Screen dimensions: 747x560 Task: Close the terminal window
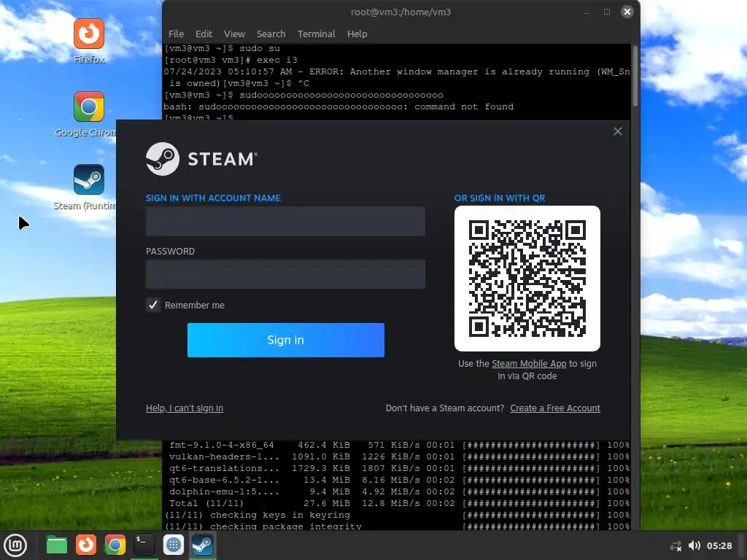tap(627, 12)
